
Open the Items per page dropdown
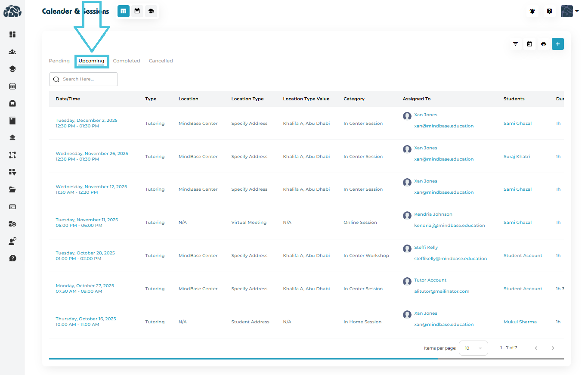click(x=473, y=348)
